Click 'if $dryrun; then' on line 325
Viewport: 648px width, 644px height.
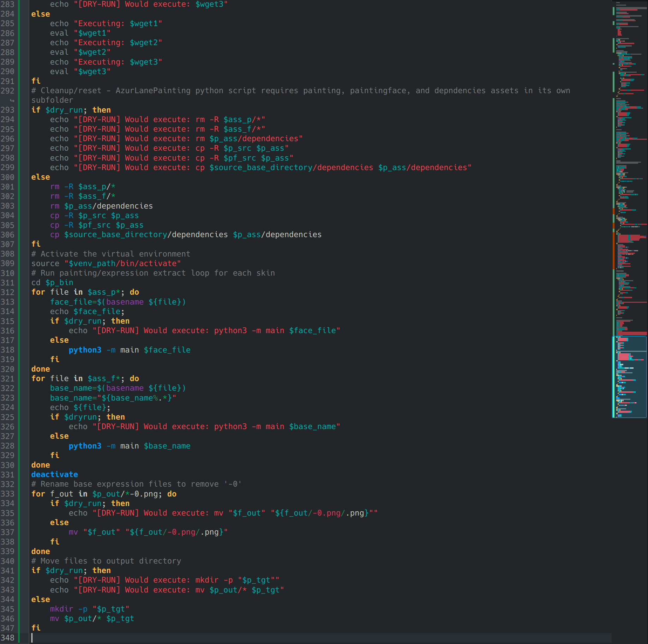(88, 417)
